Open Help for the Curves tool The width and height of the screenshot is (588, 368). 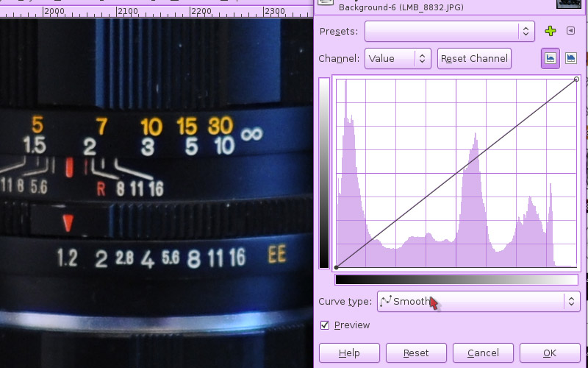349,353
